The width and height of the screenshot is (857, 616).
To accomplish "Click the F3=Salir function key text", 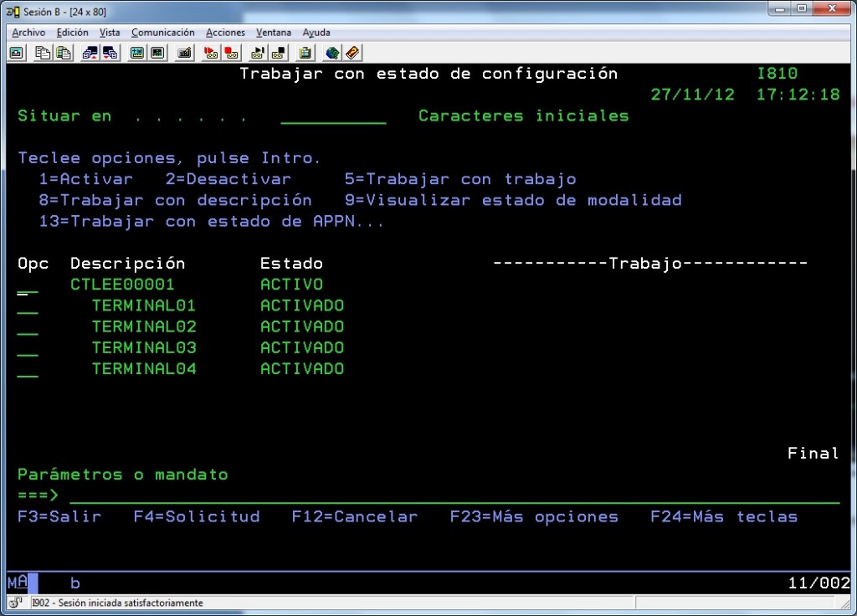I will tap(59, 516).
